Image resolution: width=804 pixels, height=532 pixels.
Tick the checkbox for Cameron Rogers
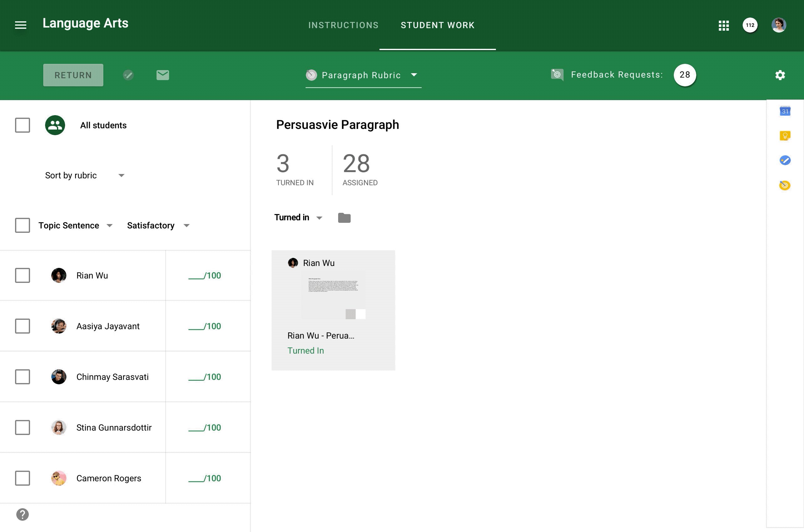23,478
